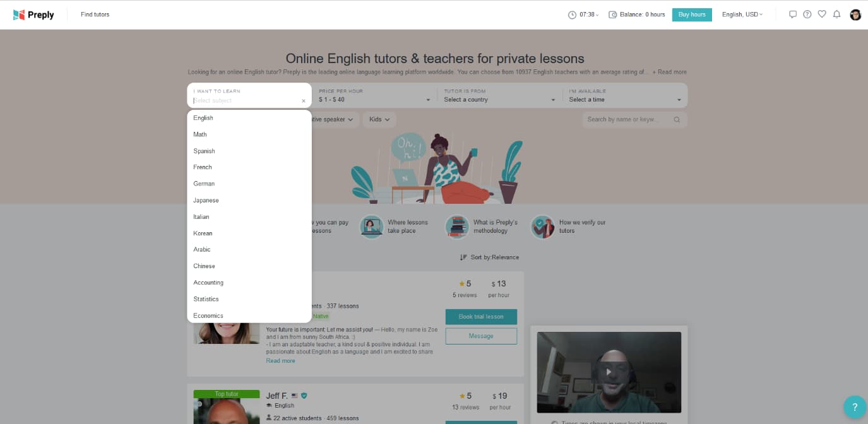Select French from subject list

point(249,167)
